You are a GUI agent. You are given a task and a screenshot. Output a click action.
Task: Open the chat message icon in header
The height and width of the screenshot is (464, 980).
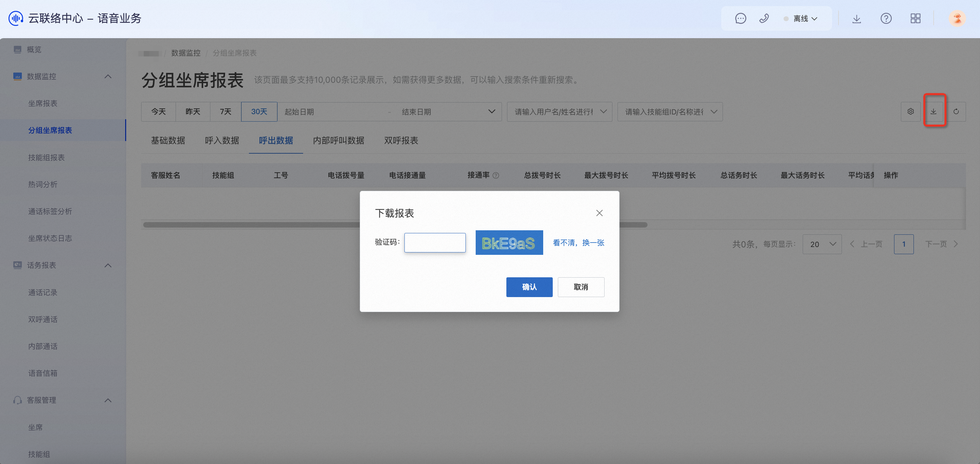pos(740,18)
